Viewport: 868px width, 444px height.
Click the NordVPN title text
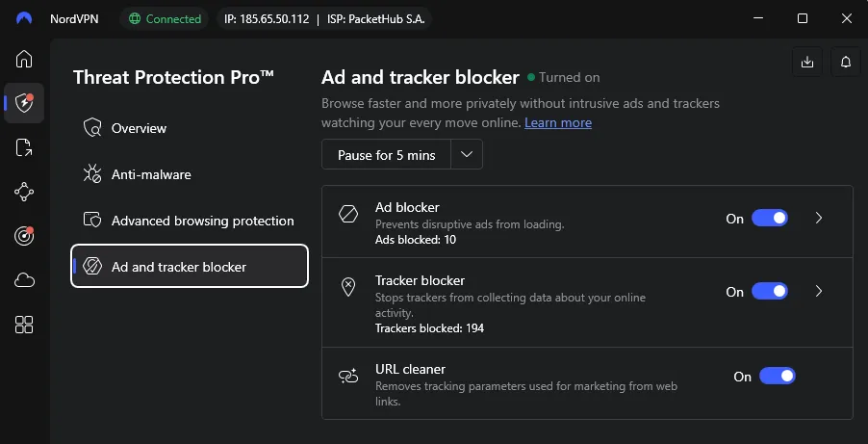[74, 19]
